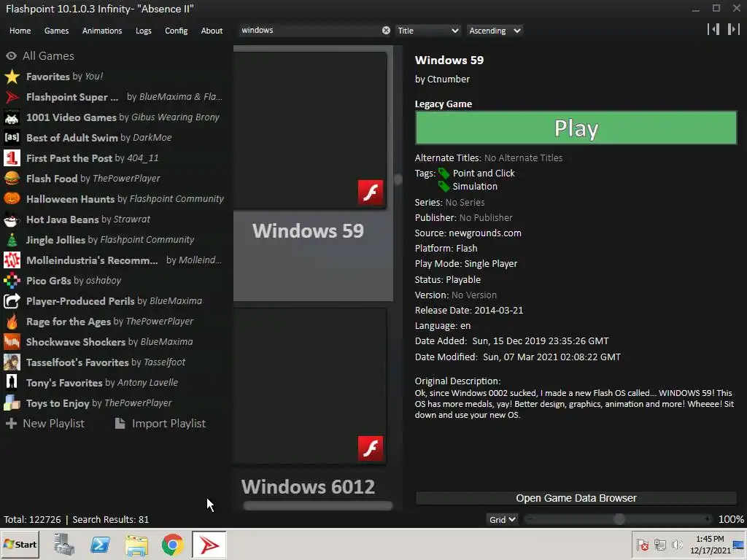Image resolution: width=747 pixels, height=560 pixels.
Task: Collapse the right sidebar toggle icon
Action: pos(734,29)
